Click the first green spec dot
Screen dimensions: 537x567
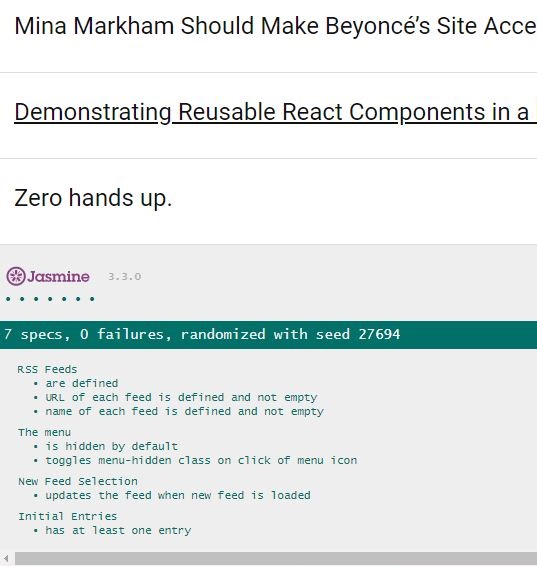(8, 299)
